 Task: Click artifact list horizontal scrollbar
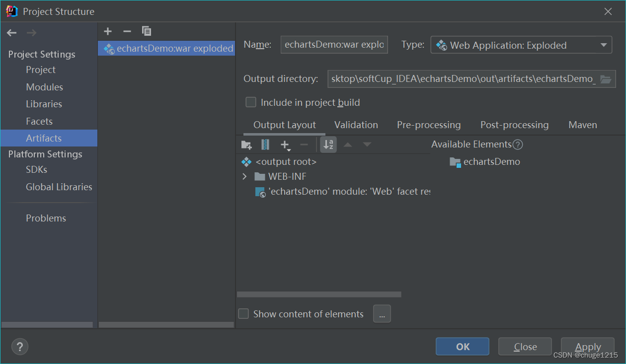(x=166, y=325)
